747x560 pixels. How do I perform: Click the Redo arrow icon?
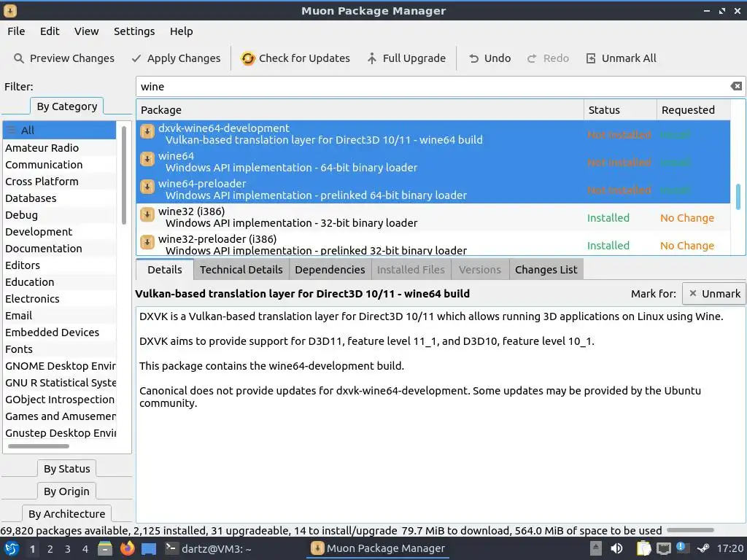pos(532,58)
